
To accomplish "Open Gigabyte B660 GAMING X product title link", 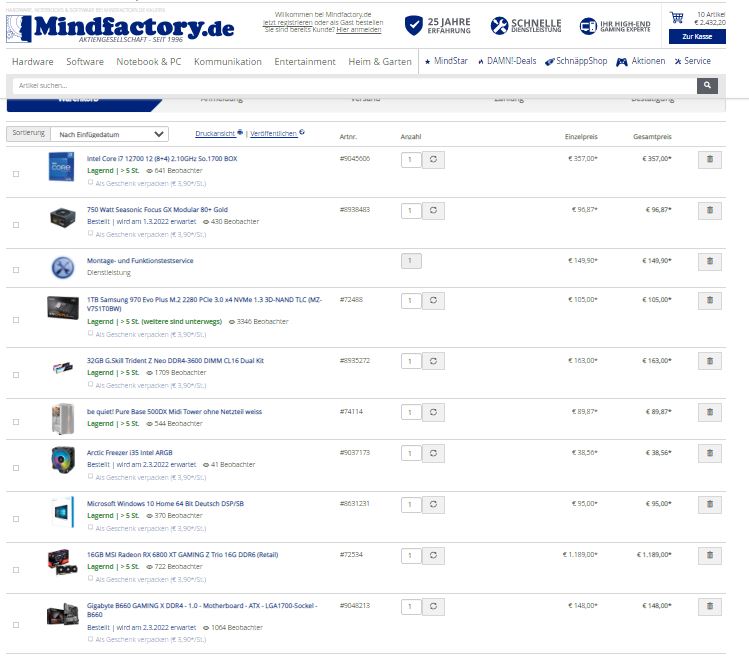I will tap(202, 610).
